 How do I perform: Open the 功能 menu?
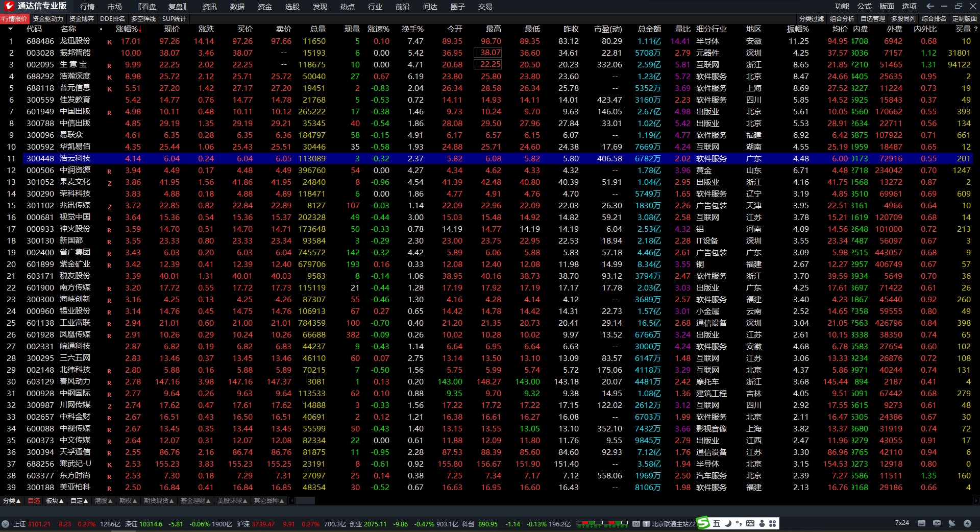[x=842, y=6]
